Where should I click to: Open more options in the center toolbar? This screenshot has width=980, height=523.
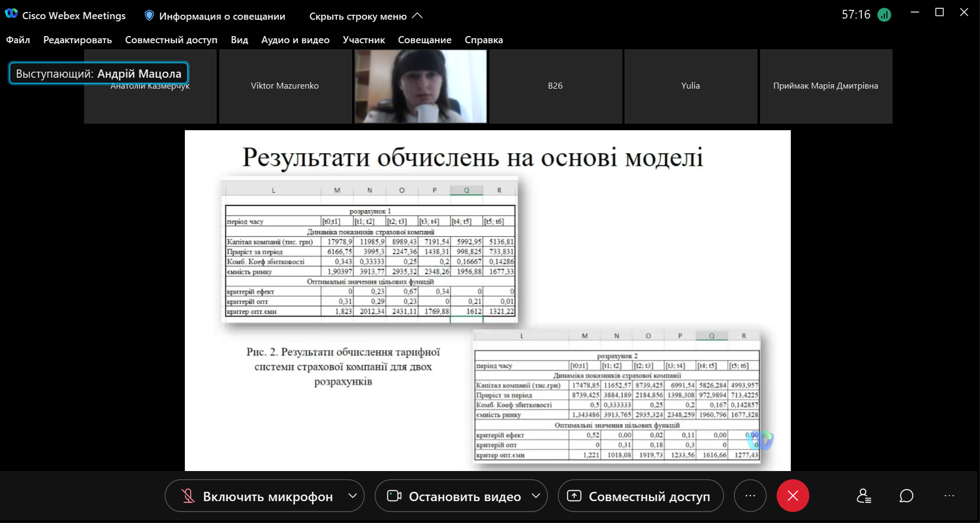[750, 496]
